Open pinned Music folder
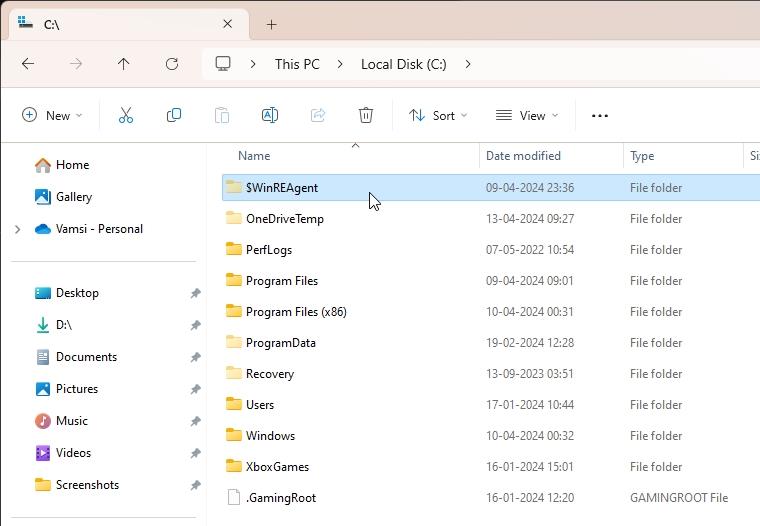This screenshot has height=526, width=760. (61, 421)
